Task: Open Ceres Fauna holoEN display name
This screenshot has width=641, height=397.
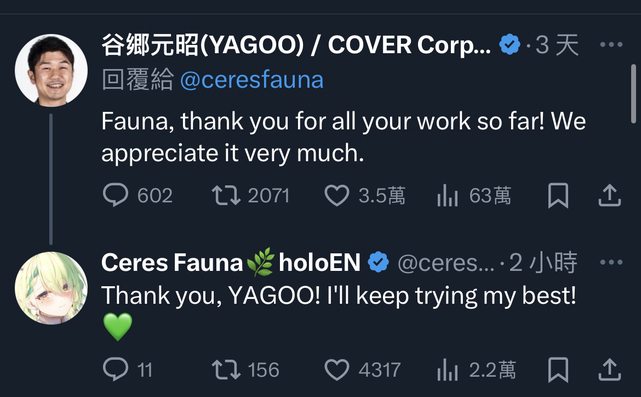Action: (x=231, y=262)
